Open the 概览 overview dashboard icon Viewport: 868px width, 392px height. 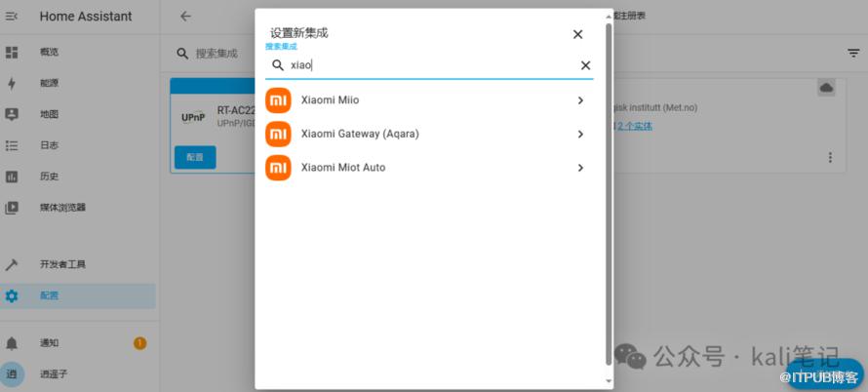coord(12,52)
